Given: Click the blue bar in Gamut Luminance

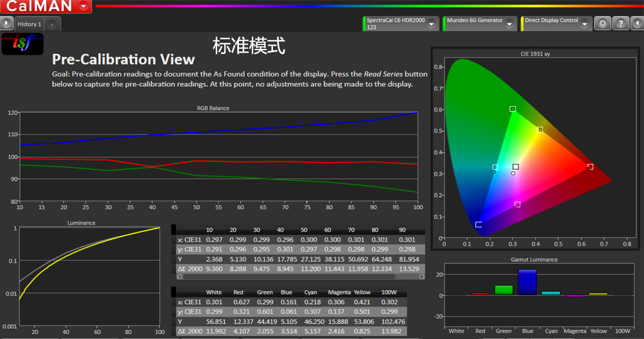Looking at the screenshot, I should (x=527, y=282).
